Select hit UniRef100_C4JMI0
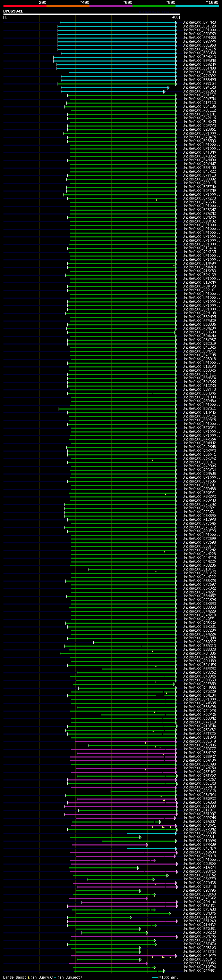 (199, 848)
